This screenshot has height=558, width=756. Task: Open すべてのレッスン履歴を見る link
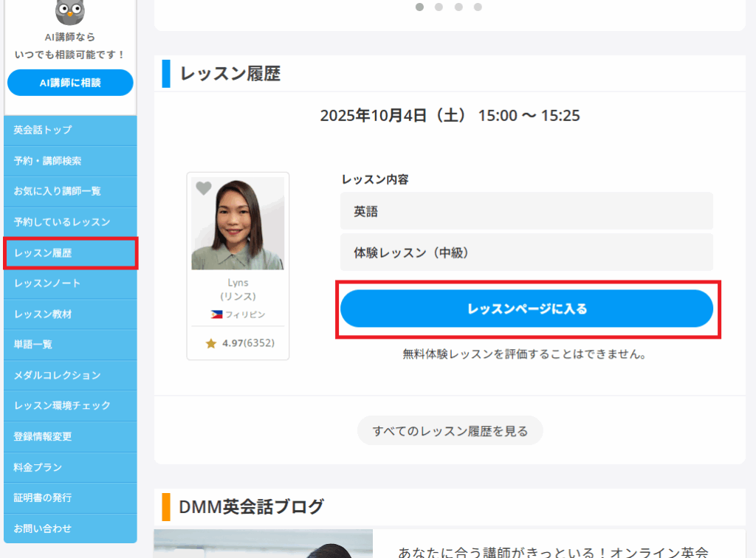pyautogui.click(x=450, y=431)
